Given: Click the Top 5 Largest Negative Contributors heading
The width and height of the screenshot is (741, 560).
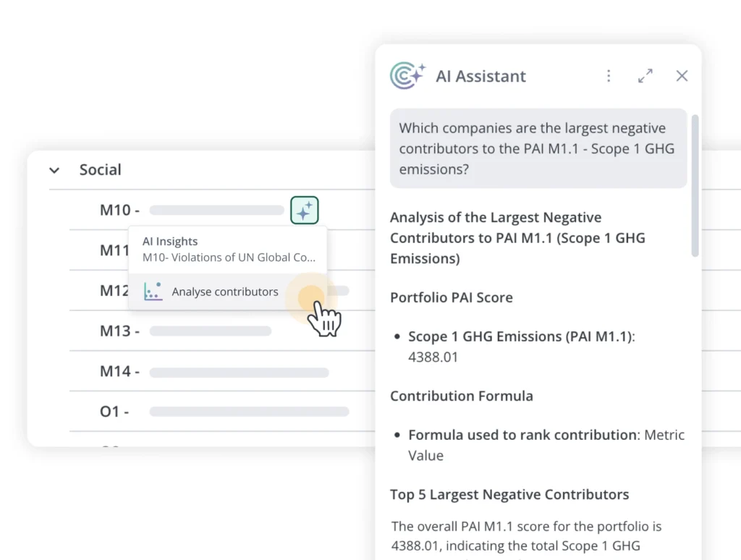Looking at the screenshot, I should click(509, 495).
